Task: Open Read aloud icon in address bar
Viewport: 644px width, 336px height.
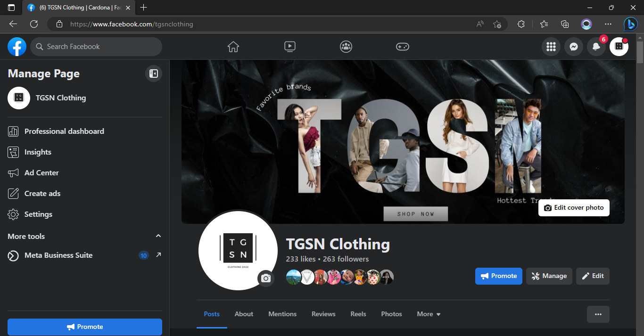Action: pyautogui.click(x=480, y=24)
